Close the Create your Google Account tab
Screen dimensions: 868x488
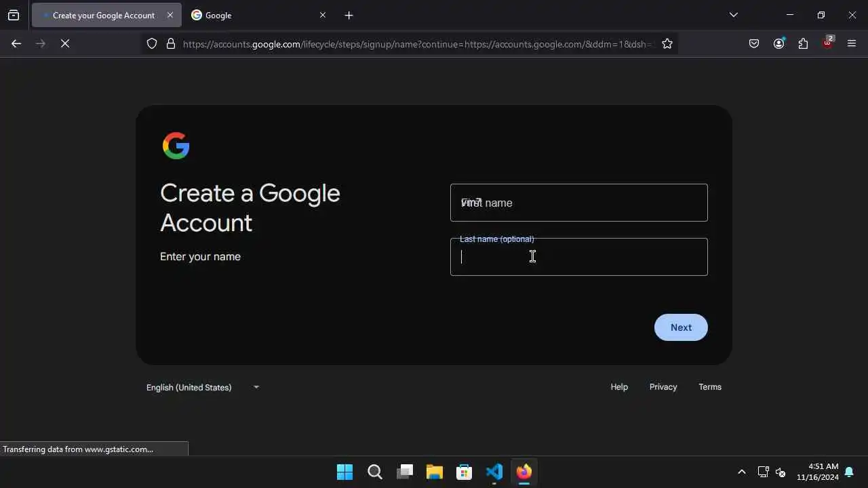click(170, 15)
